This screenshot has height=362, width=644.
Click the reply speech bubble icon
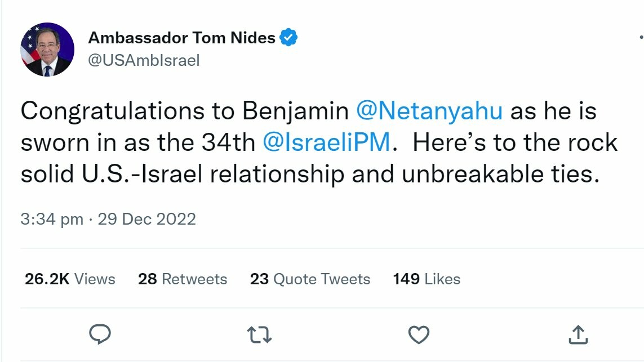click(x=100, y=335)
